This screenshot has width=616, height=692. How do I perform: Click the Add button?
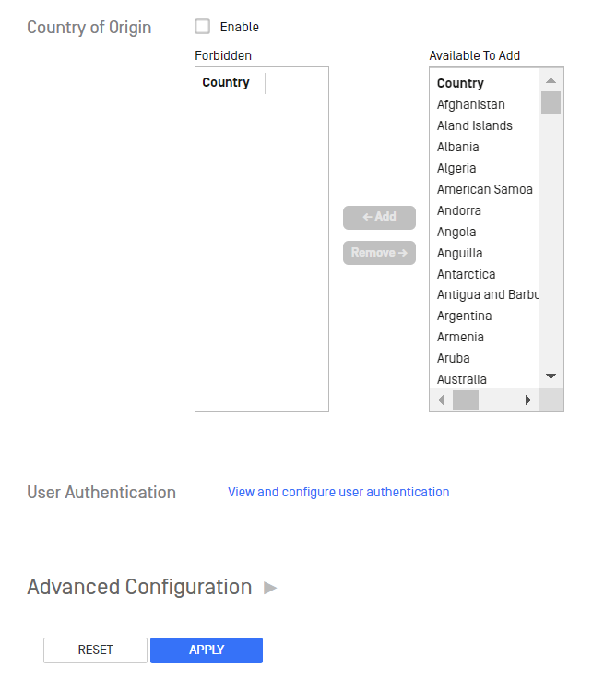[x=379, y=217]
